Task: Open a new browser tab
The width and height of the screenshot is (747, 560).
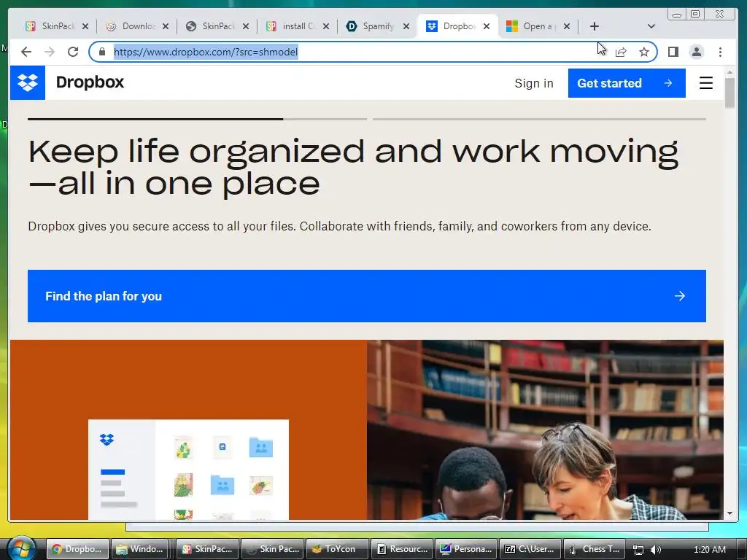Action: 594,26
